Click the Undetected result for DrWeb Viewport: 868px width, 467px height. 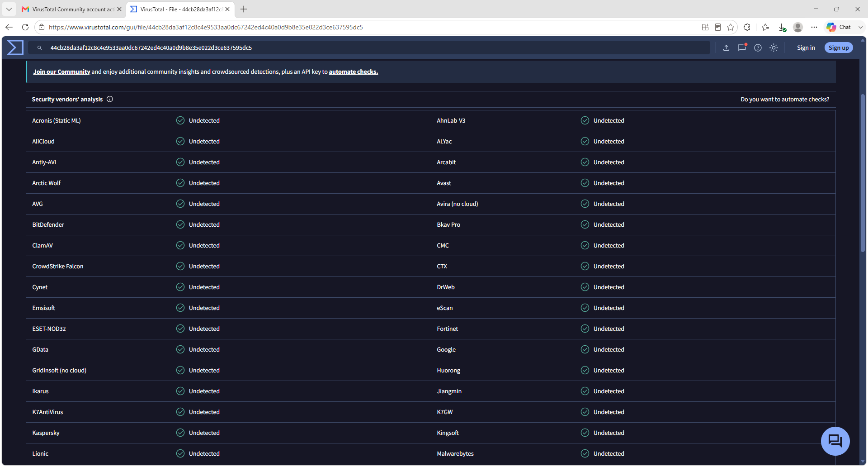point(609,287)
